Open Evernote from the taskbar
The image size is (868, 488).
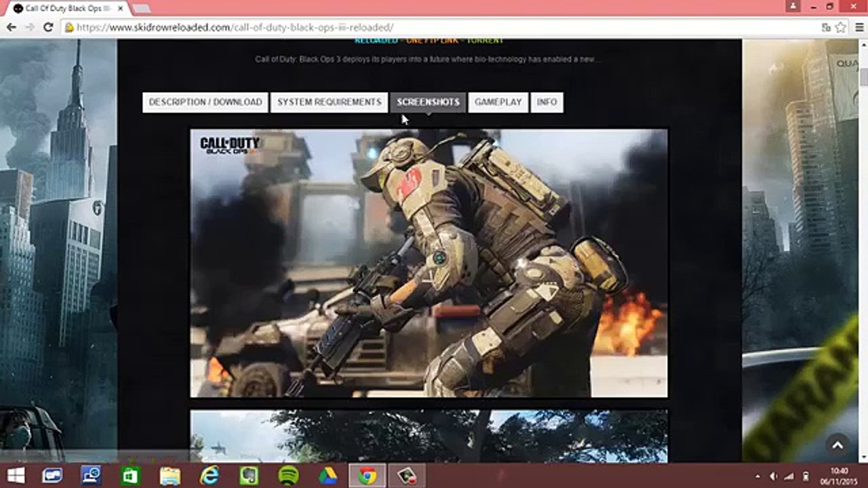pos(249,476)
